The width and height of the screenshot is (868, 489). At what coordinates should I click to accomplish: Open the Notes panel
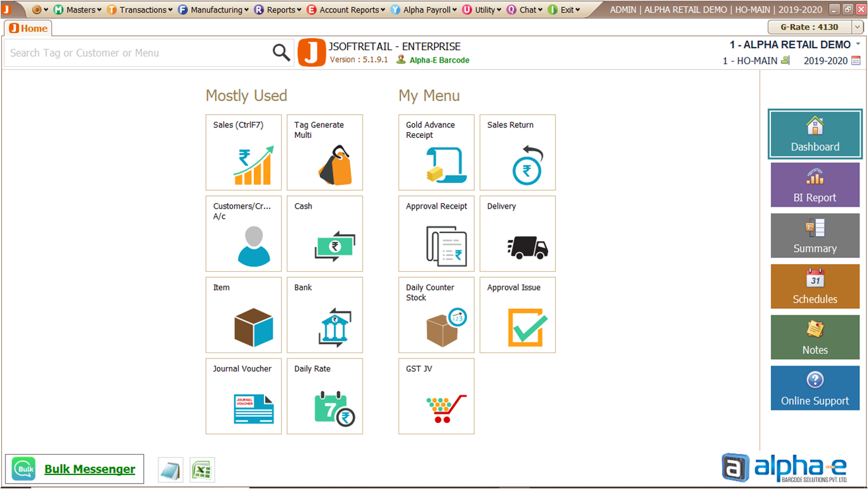[815, 337]
